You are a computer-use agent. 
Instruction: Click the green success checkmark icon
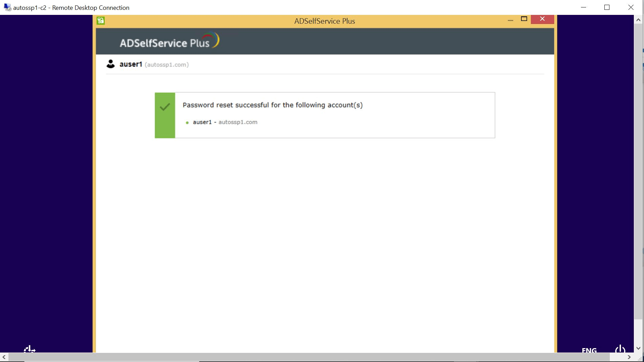pos(165,107)
